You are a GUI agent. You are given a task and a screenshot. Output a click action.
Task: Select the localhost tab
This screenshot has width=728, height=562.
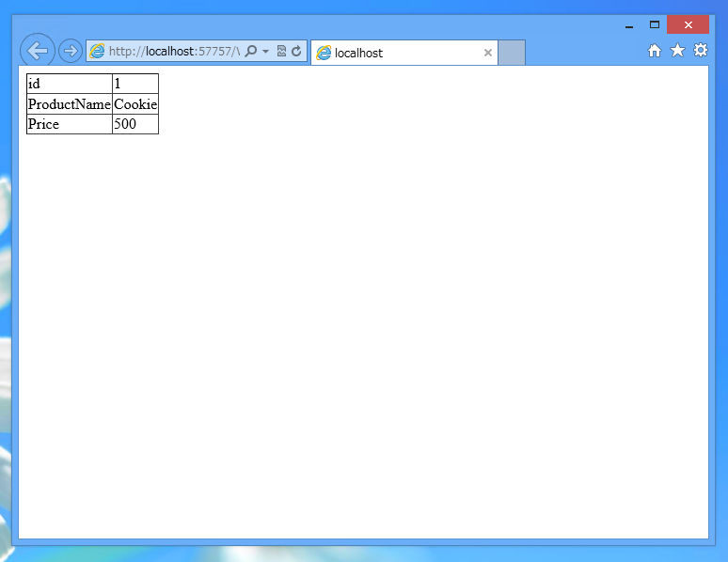coord(404,53)
